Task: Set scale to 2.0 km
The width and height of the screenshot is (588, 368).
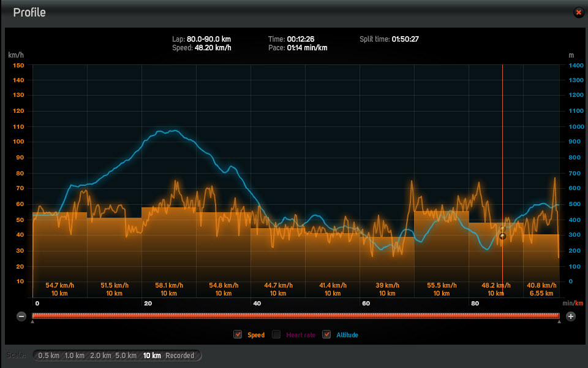Action: pyautogui.click(x=100, y=355)
